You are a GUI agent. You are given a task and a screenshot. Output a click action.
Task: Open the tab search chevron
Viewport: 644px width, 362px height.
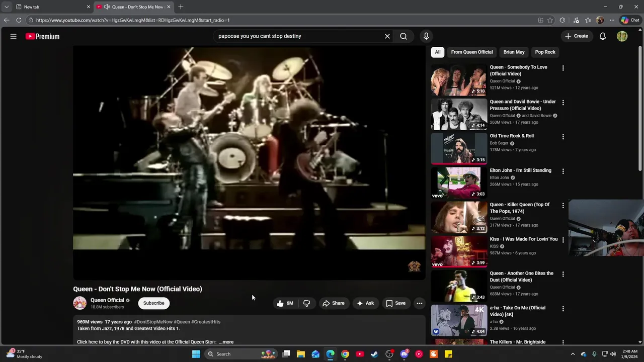[6, 7]
